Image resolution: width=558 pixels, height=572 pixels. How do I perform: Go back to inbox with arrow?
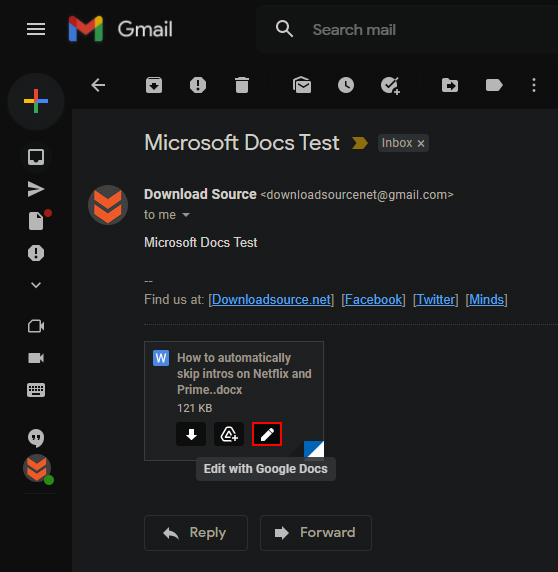pyautogui.click(x=98, y=85)
